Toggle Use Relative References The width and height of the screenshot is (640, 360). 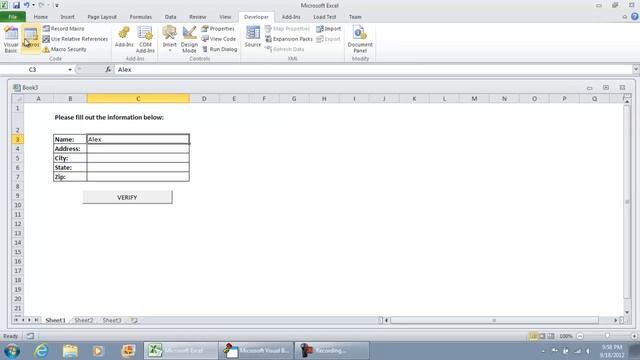click(76, 39)
